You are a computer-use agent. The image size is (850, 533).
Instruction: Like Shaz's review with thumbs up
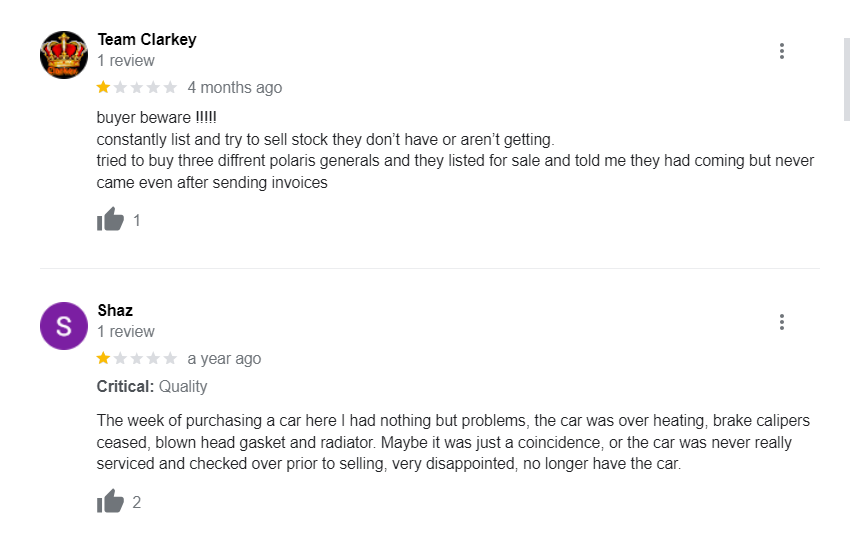[110, 502]
